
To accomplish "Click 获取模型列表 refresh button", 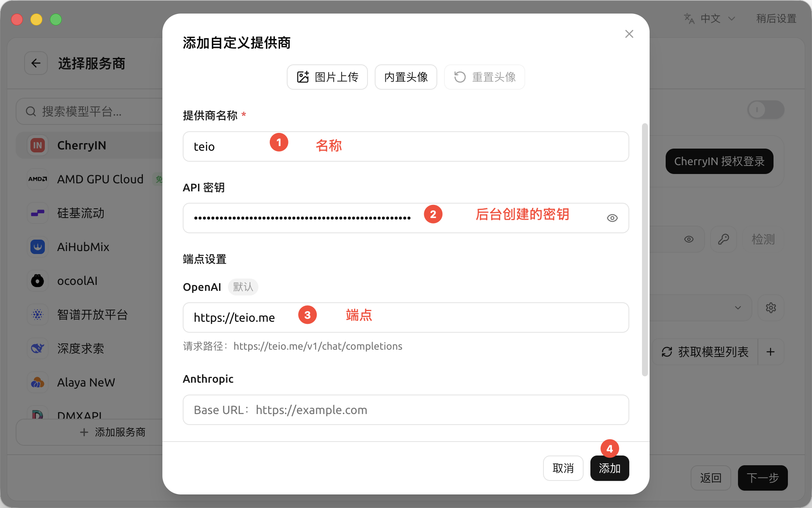I will pos(705,352).
